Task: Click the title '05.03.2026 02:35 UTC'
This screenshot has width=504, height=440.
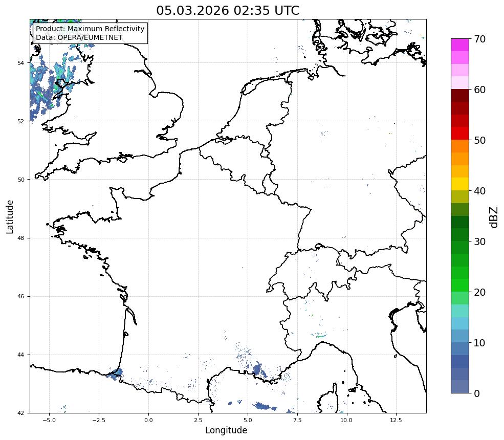Action: (228, 10)
